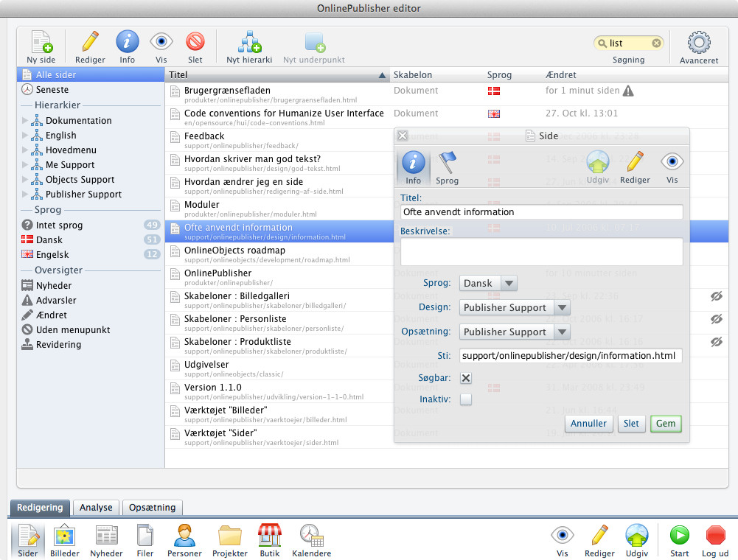Open the Design dropdown in the Side panel
The width and height of the screenshot is (738, 560).
[515, 307]
